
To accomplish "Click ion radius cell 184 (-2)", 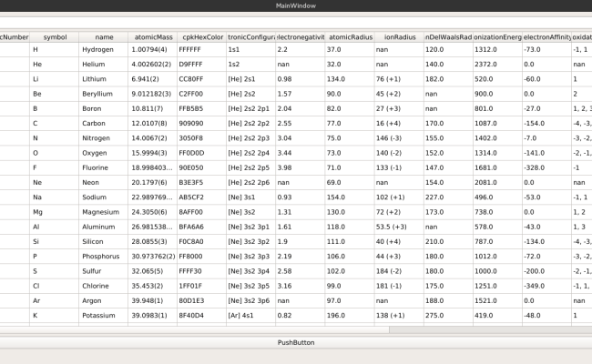I will click(x=399, y=271).
